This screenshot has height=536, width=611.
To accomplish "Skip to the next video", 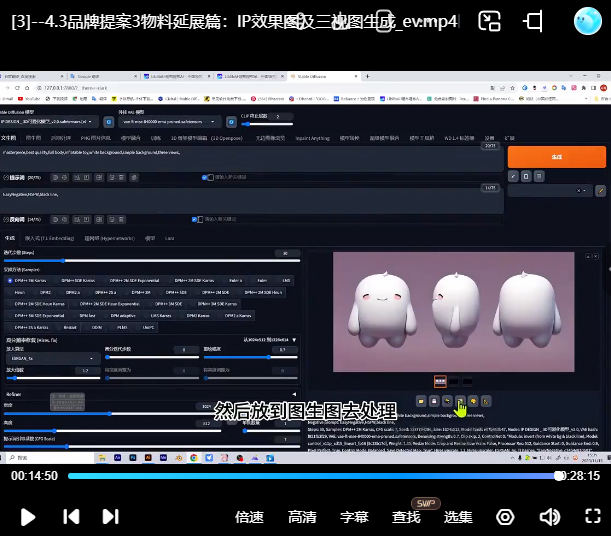I will pos(111,517).
